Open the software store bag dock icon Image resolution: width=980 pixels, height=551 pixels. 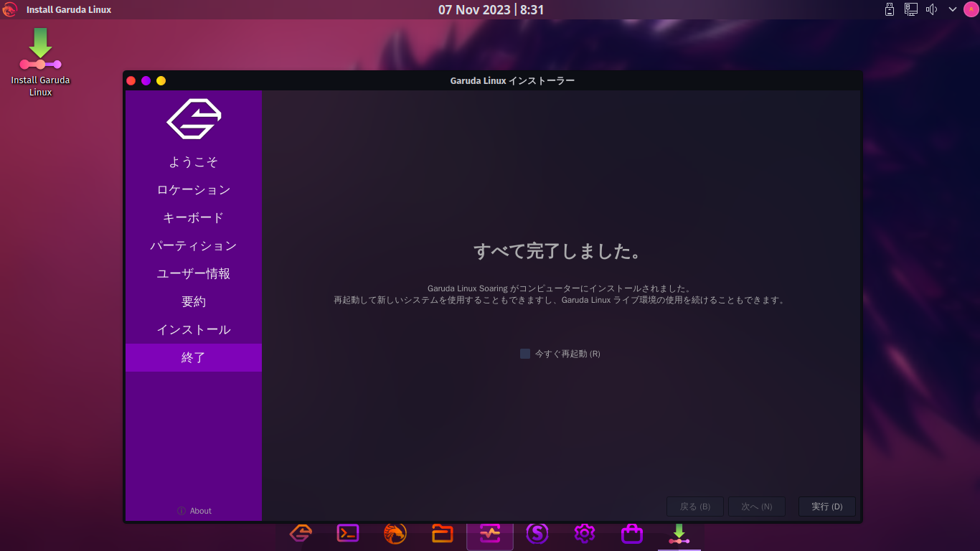[632, 533]
